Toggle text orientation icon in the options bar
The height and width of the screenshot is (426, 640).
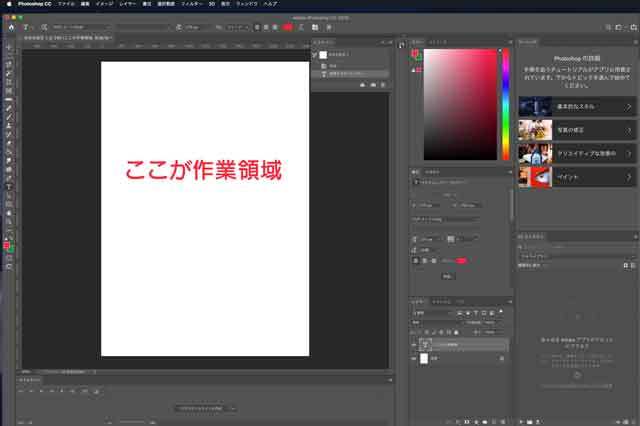point(44,27)
